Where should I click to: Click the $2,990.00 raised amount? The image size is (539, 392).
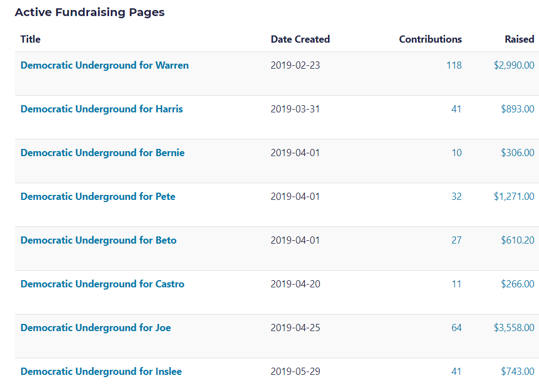tap(514, 65)
